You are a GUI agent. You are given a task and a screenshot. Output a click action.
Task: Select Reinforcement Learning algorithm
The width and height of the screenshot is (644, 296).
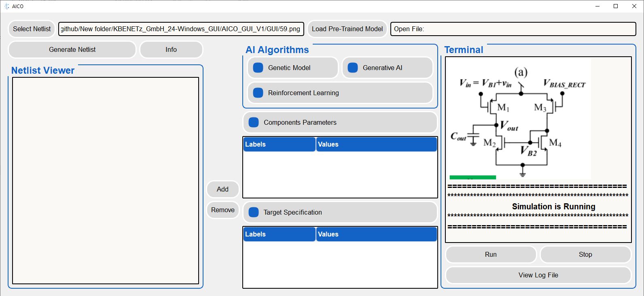(x=258, y=93)
